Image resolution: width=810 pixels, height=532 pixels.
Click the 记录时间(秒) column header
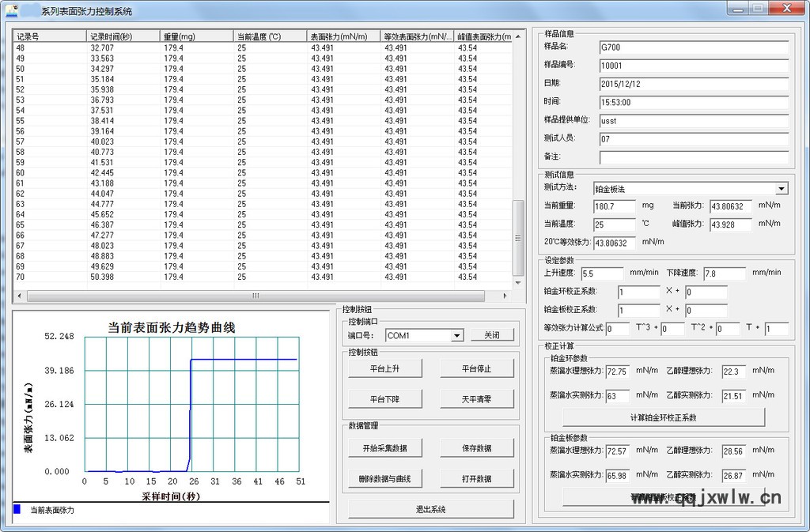coord(123,36)
